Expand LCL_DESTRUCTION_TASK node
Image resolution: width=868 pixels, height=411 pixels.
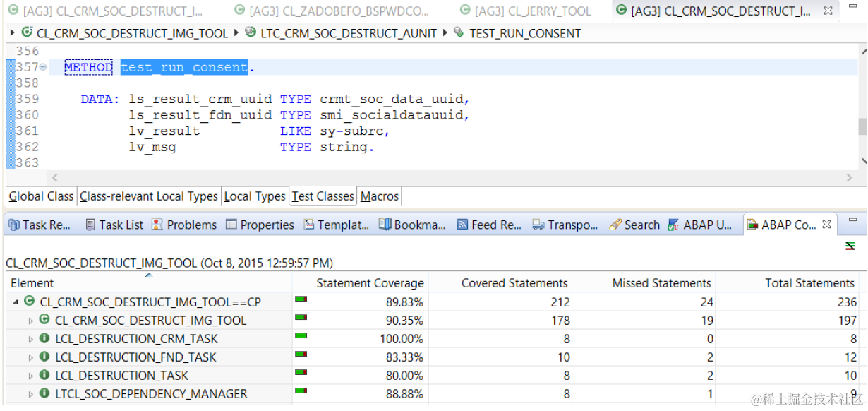(x=30, y=376)
